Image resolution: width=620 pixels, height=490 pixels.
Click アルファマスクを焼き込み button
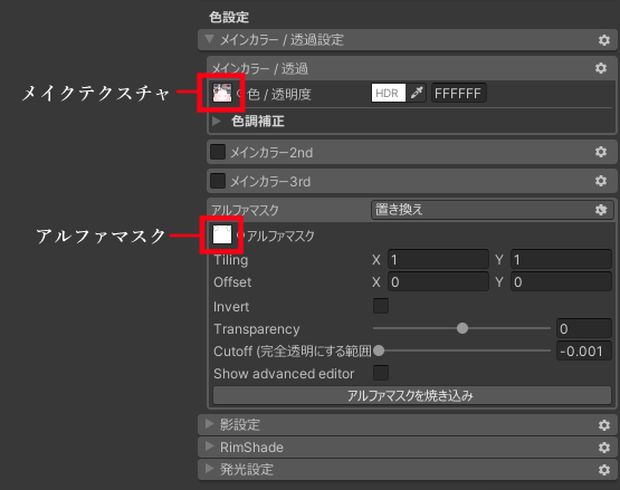[412, 395]
